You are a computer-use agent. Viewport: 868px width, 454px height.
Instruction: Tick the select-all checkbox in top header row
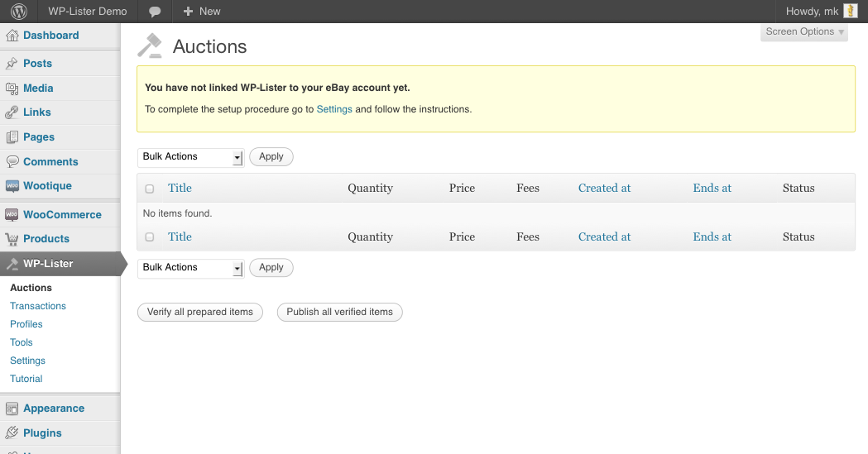pyautogui.click(x=150, y=189)
